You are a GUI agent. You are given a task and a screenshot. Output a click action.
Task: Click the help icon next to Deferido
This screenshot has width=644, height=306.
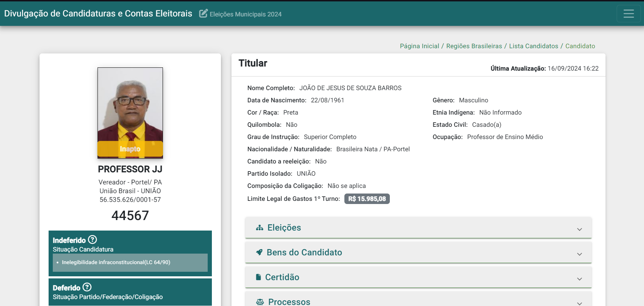click(x=87, y=287)
